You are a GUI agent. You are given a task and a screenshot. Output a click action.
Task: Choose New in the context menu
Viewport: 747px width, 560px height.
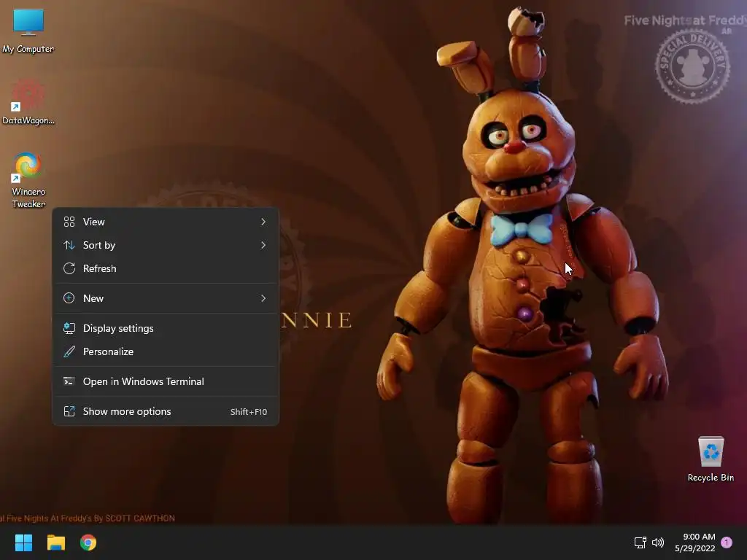tap(166, 298)
